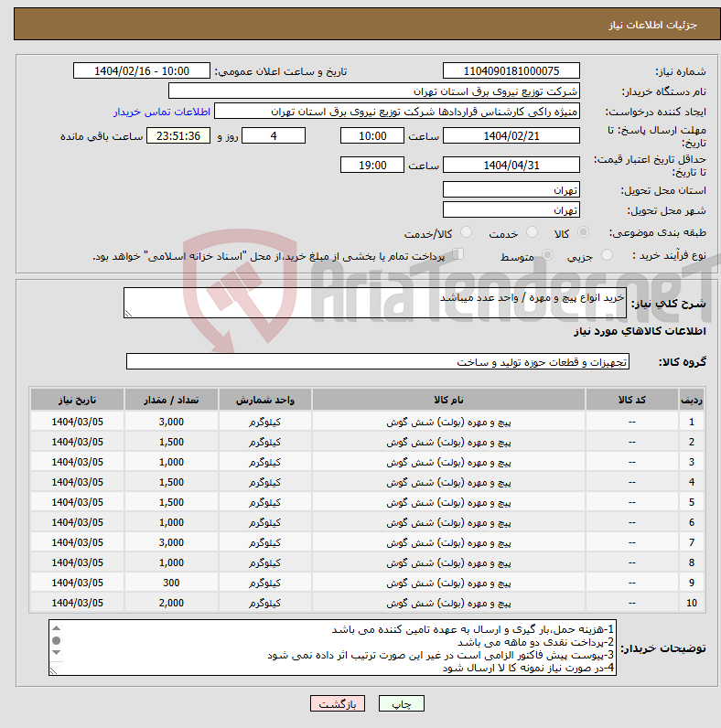
Task: Click the نام کالا column header
Action: coord(448,400)
